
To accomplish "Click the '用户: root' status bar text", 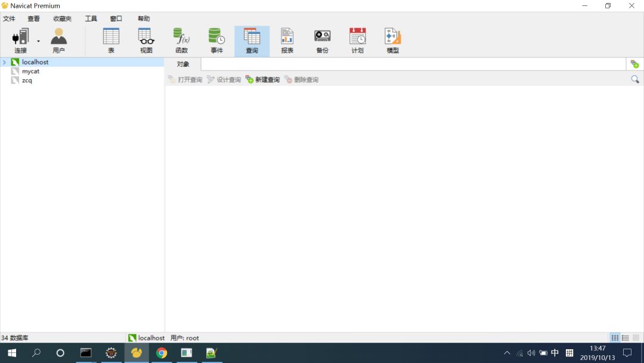I will click(184, 338).
